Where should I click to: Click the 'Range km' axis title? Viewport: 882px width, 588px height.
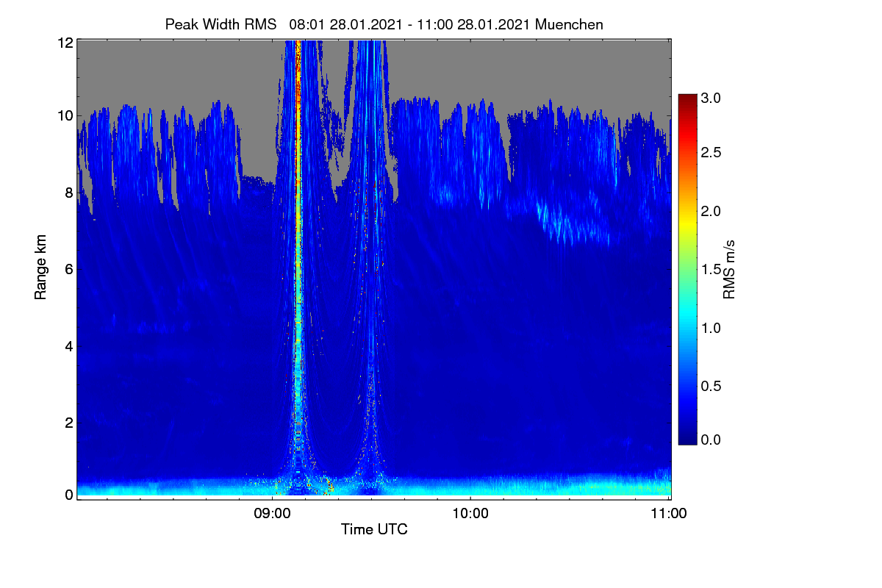pyautogui.click(x=40, y=268)
